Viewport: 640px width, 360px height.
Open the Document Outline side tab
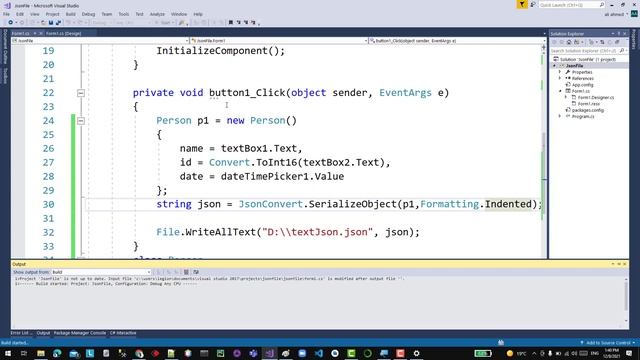coord(5,47)
